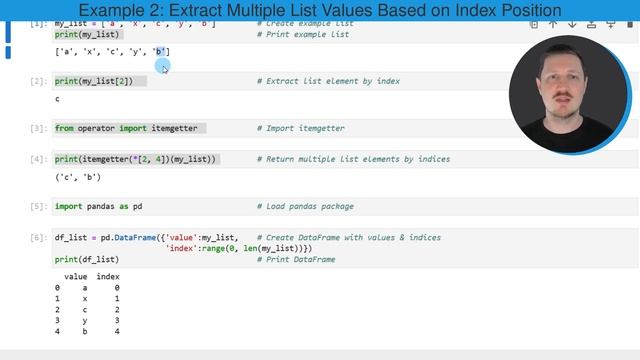Click the presenter webcam video circle
Viewport: 640px width, 360px height.
570,95
